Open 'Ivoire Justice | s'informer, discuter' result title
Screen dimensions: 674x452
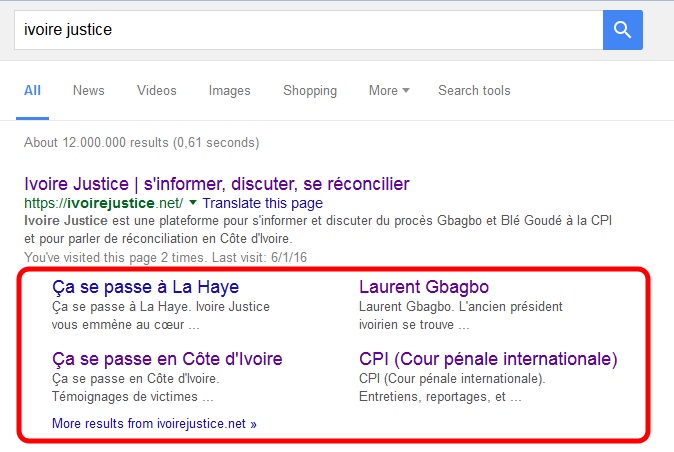tap(217, 184)
